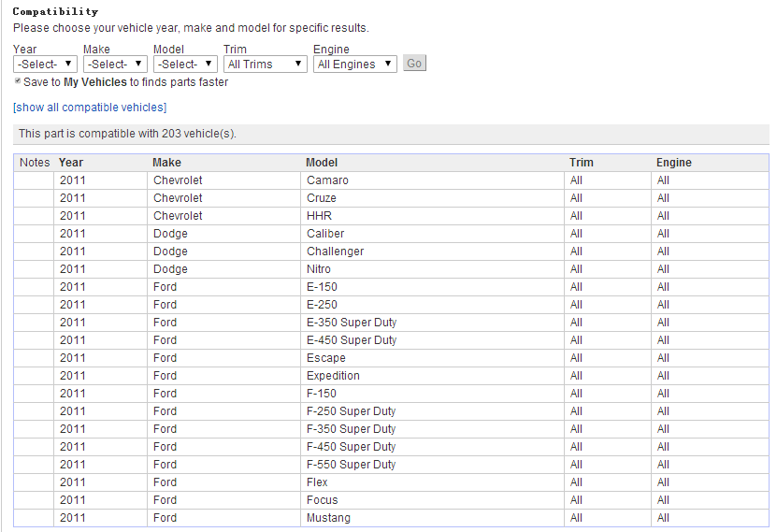Viewport: 777px width, 532px height.
Task: Open the Year dropdown selector
Action: (x=45, y=65)
